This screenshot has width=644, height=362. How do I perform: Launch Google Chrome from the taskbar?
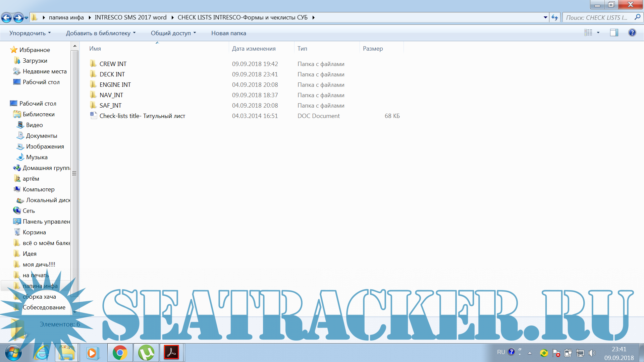(x=120, y=353)
